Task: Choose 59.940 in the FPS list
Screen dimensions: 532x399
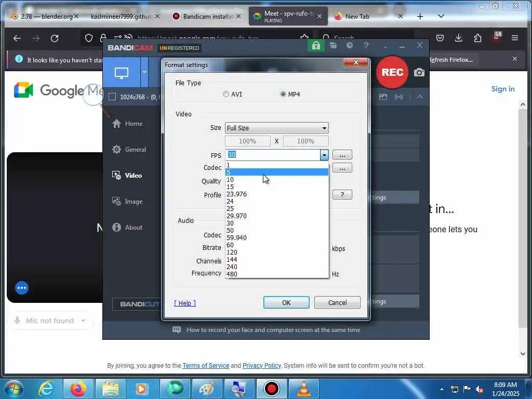Action: [x=277, y=237]
